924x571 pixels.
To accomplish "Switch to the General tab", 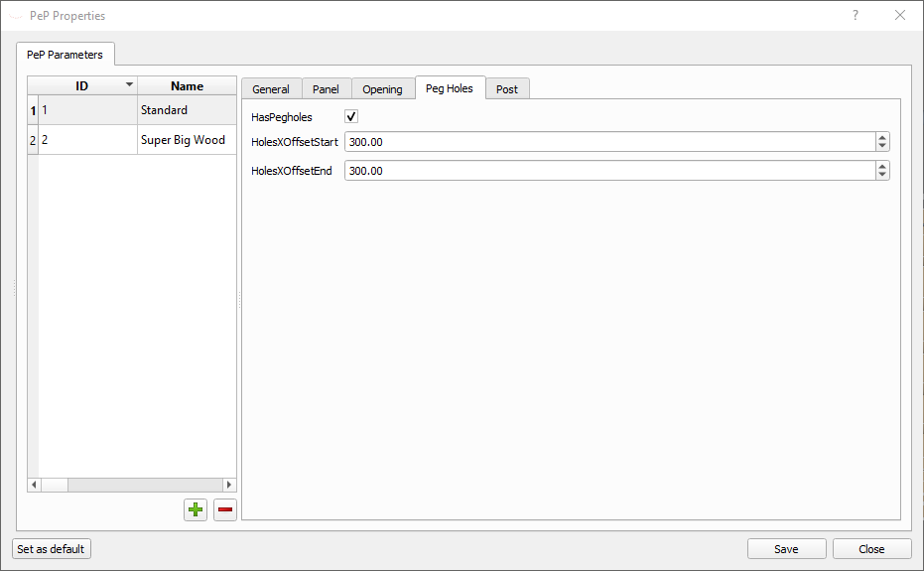I will [x=271, y=89].
